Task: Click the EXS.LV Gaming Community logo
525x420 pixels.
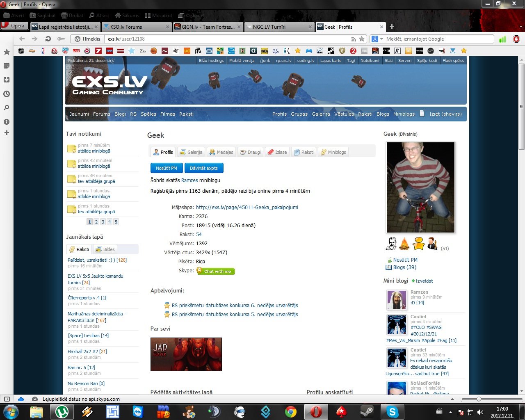Action: click(x=109, y=85)
